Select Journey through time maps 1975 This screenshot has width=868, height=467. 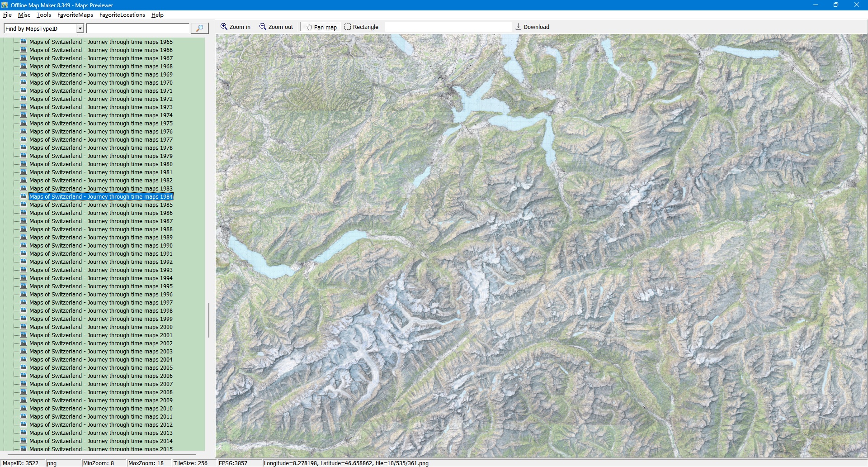[x=101, y=124]
